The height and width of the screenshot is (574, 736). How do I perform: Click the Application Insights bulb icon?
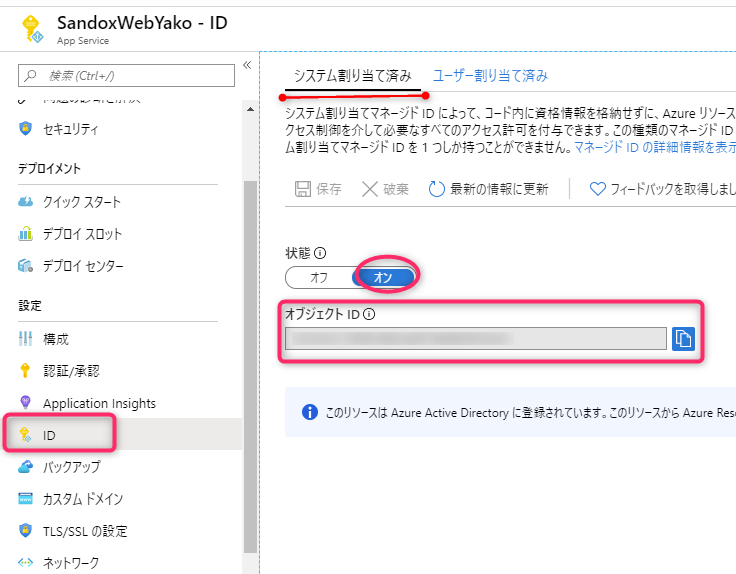pyautogui.click(x=25, y=402)
